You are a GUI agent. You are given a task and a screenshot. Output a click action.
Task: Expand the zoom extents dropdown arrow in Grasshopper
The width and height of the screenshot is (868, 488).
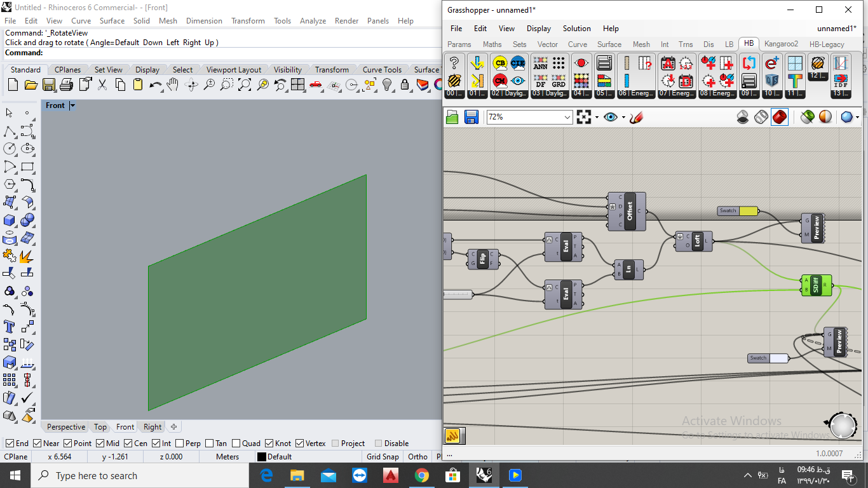tap(597, 117)
